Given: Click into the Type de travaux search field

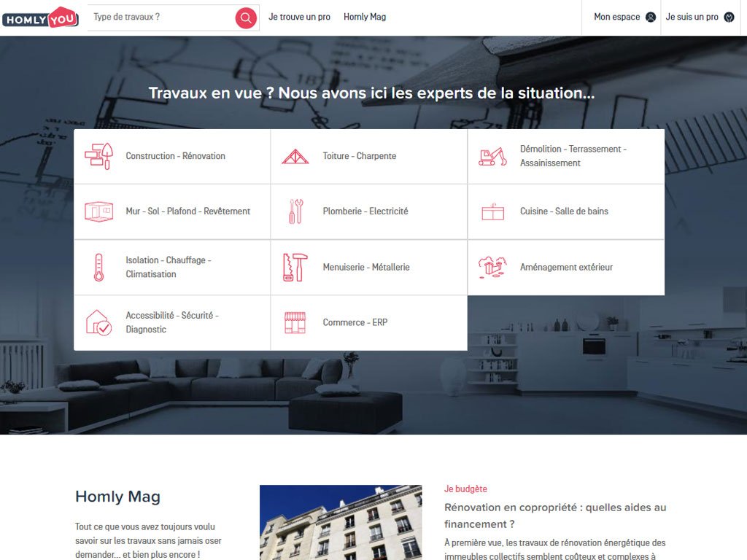Looking at the screenshot, I should pyautogui.click(x=161, y=17).
